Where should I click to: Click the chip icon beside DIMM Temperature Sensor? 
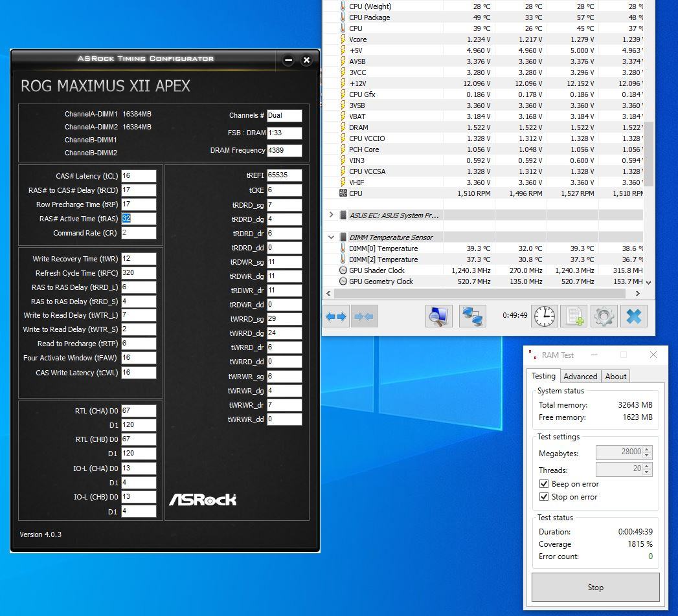pyautogui.click(x=343, y=237)
